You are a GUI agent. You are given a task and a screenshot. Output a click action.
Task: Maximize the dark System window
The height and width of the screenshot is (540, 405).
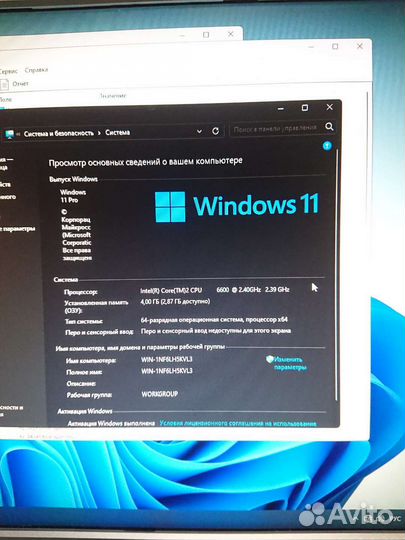305,108
